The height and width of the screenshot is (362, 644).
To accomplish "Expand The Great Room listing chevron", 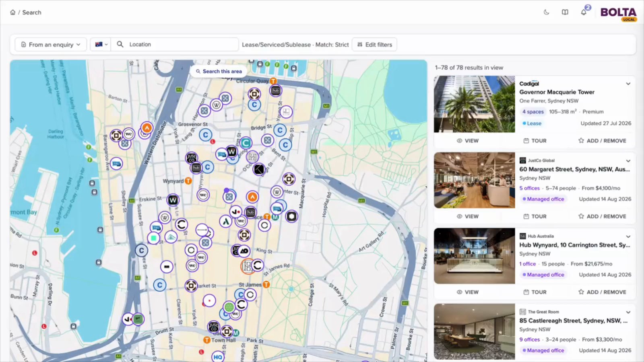I will [x=628, y=312].
